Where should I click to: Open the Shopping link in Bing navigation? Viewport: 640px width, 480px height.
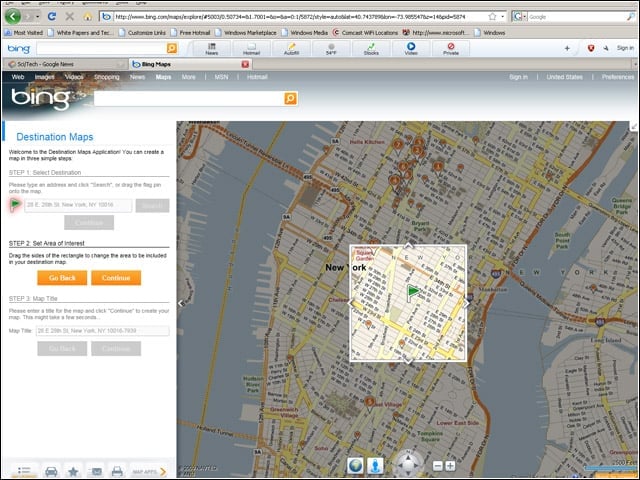[107, 77]
